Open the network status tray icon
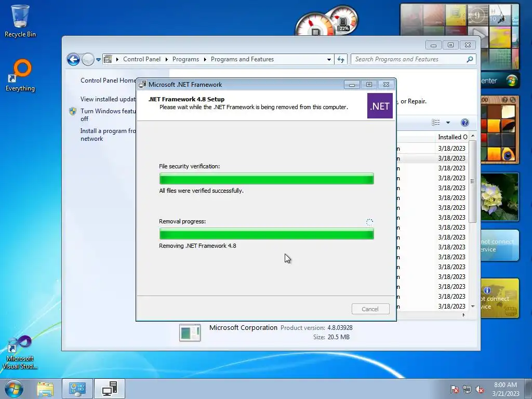Viewport: 532px width, 399px height. [x=467, y=389]
